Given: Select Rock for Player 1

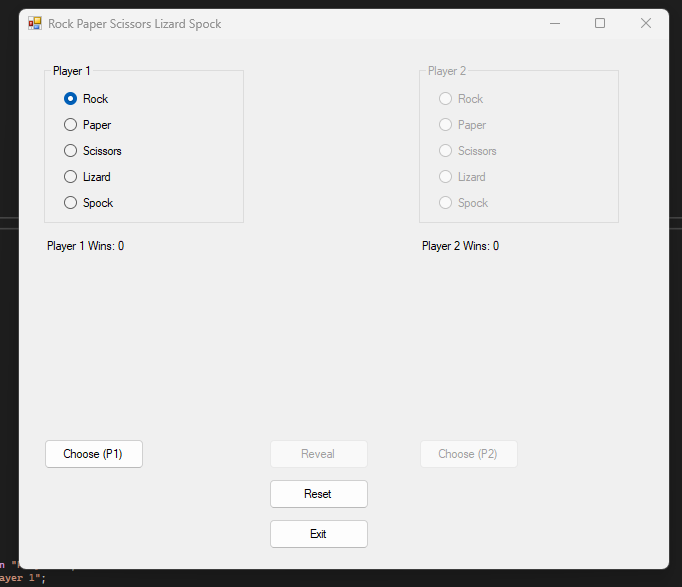Looking at the screenshot, I should (x=71, y=99).
